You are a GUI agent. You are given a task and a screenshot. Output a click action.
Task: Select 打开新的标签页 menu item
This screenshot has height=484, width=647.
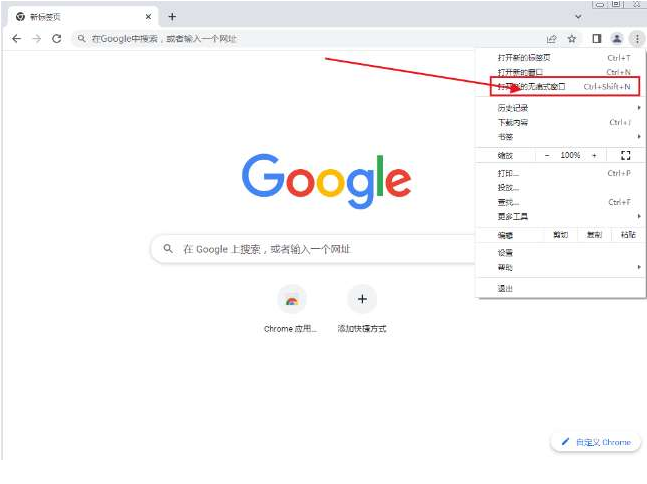point(560,58)
